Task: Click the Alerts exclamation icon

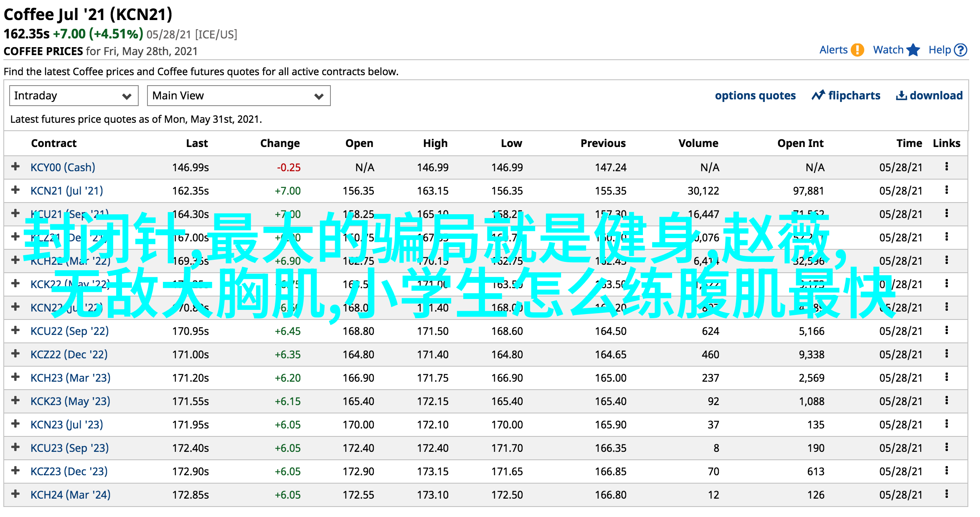Action: pos(857,50)
